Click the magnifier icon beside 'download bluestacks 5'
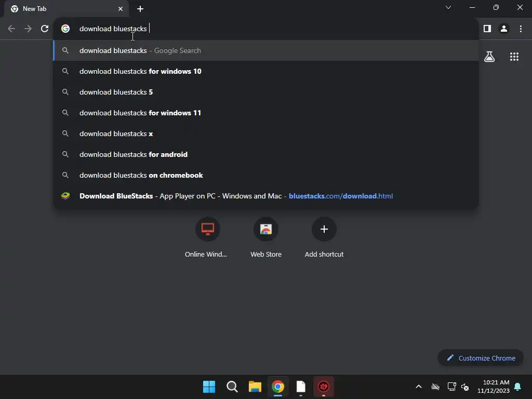This screenshot has width=532, height=399. tap(65, 92)
